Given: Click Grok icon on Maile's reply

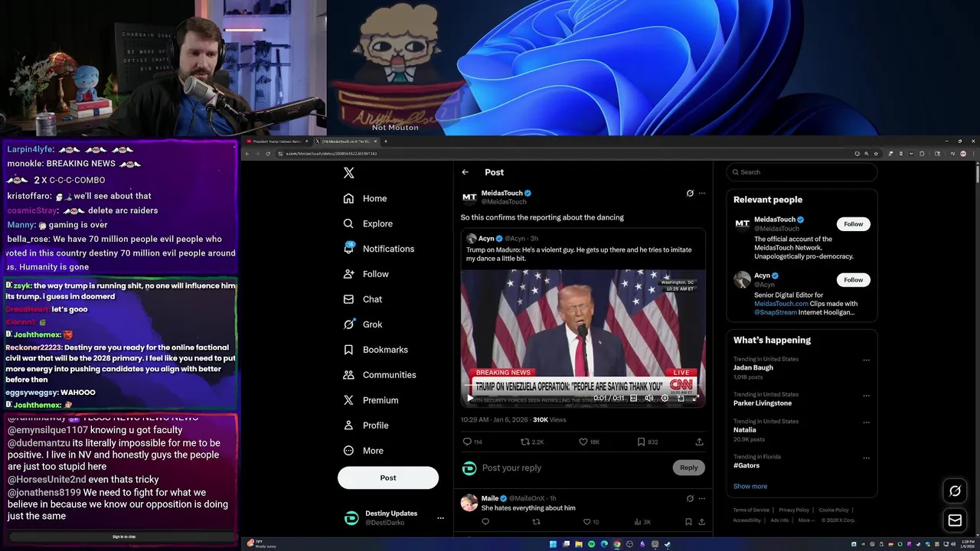Looking at the screenshot, I should 690,498.
